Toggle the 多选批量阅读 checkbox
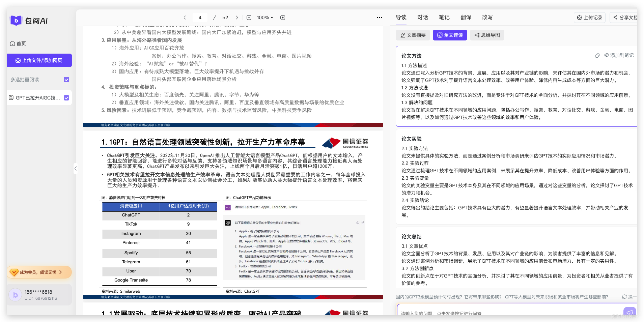The width and height of the screenshot is (644, 322). point(66,80)
